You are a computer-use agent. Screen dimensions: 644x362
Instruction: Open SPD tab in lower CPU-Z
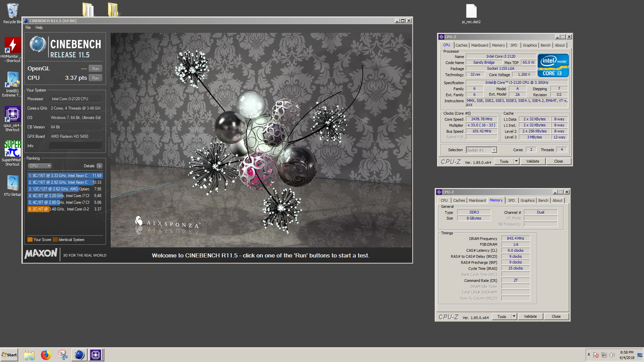point(511,200)
